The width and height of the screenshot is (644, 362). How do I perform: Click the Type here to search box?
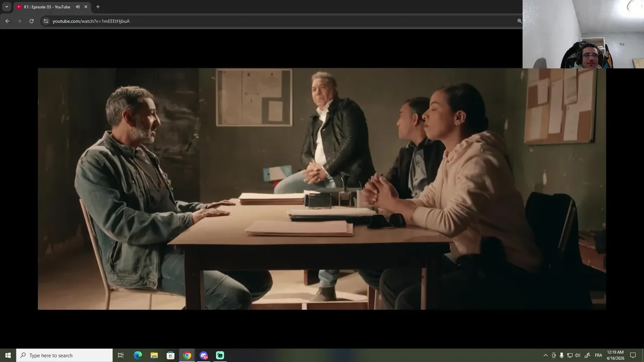64,355
